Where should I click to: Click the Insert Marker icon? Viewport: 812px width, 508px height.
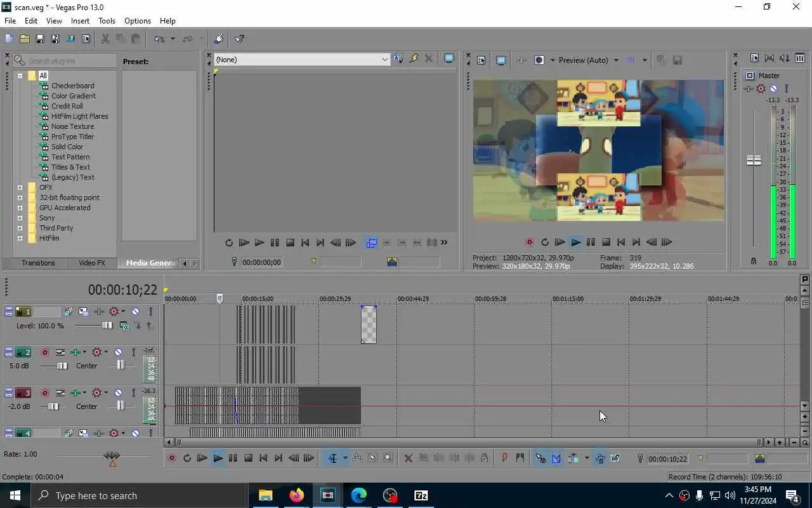click(505, 458)
